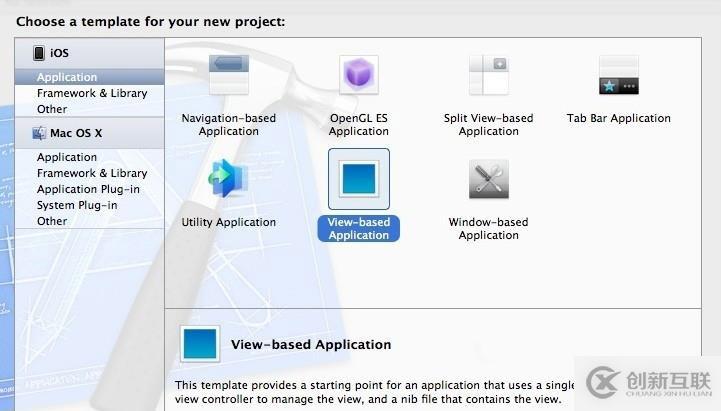Choose the OpenGL ES Application cube icon
The height and width of the screenshot is (411, 721).
tap(359, 75)
